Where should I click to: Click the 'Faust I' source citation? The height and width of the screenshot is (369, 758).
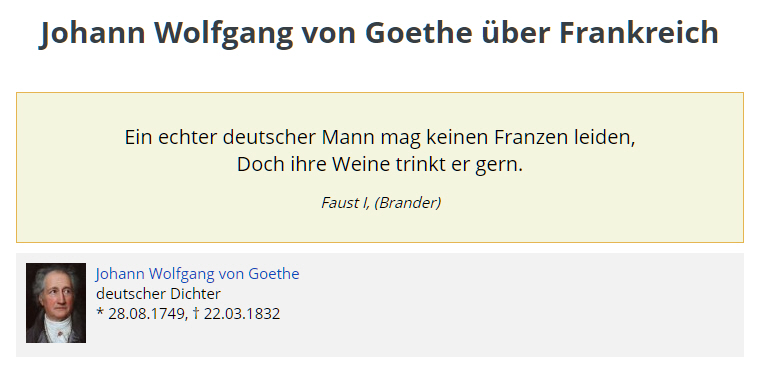pyautogui.click(x=346, y=203)
